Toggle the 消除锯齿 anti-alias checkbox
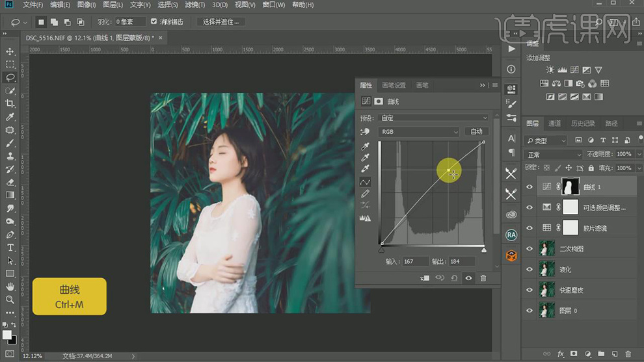 [154, 21]
